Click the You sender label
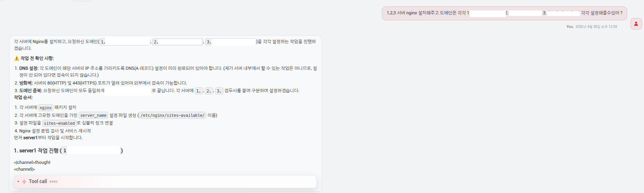Image resolution: width=644 pixels, height=193 pixels. coord(569,27)
